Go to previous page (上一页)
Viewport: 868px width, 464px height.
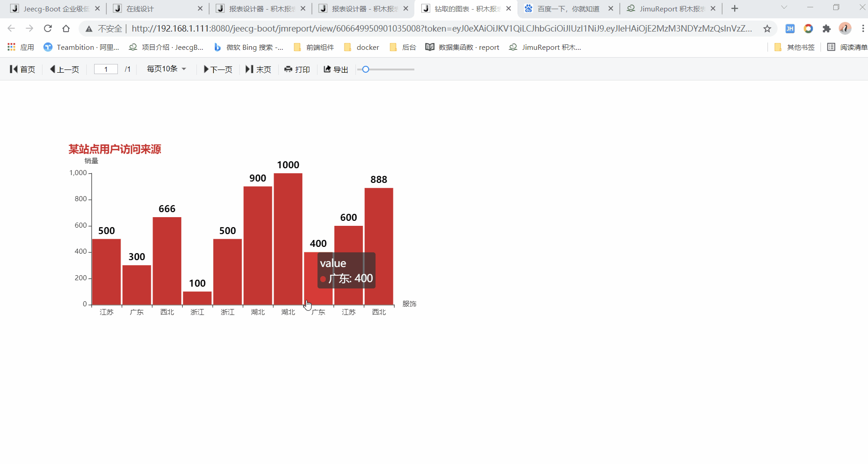pos(64,69)
